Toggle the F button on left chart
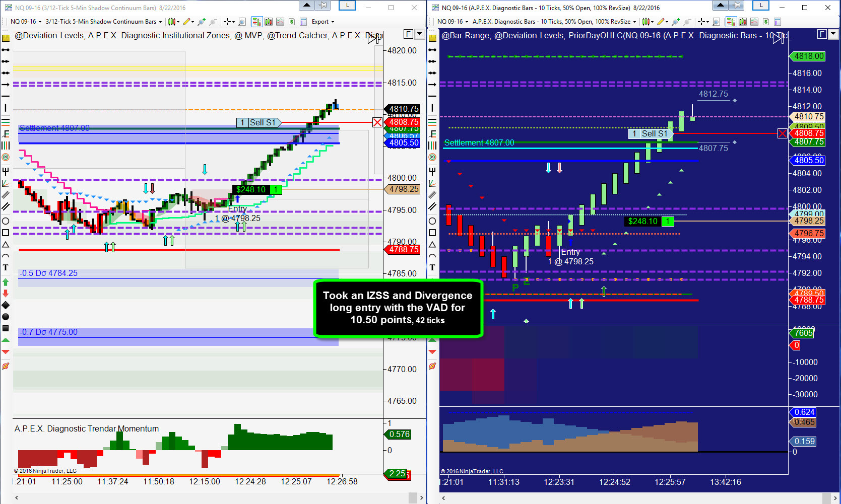The width and height of the screenshot is (841, 504). pyautogui.click(x=408, y=34)
